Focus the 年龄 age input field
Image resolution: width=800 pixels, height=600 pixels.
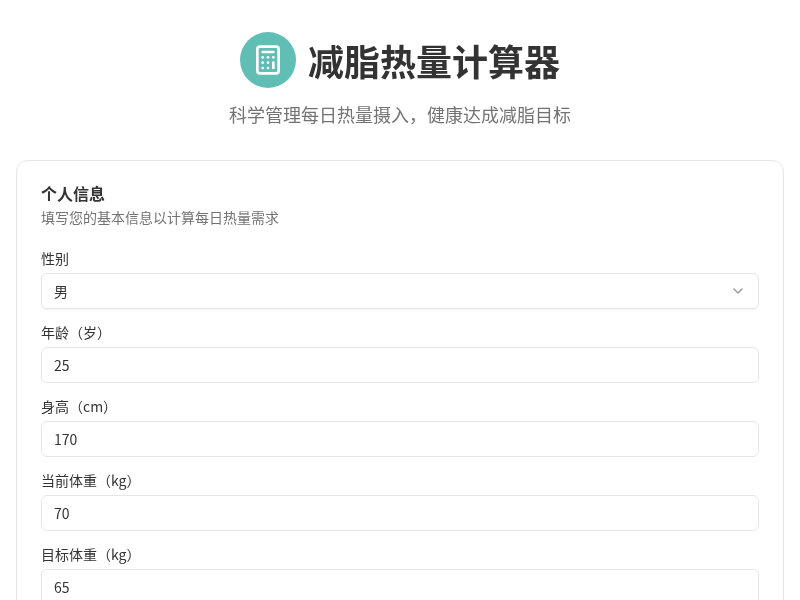tap(400, 365)
